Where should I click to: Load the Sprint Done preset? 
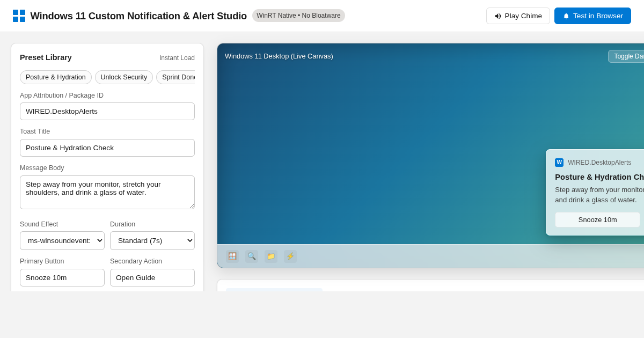176,77
